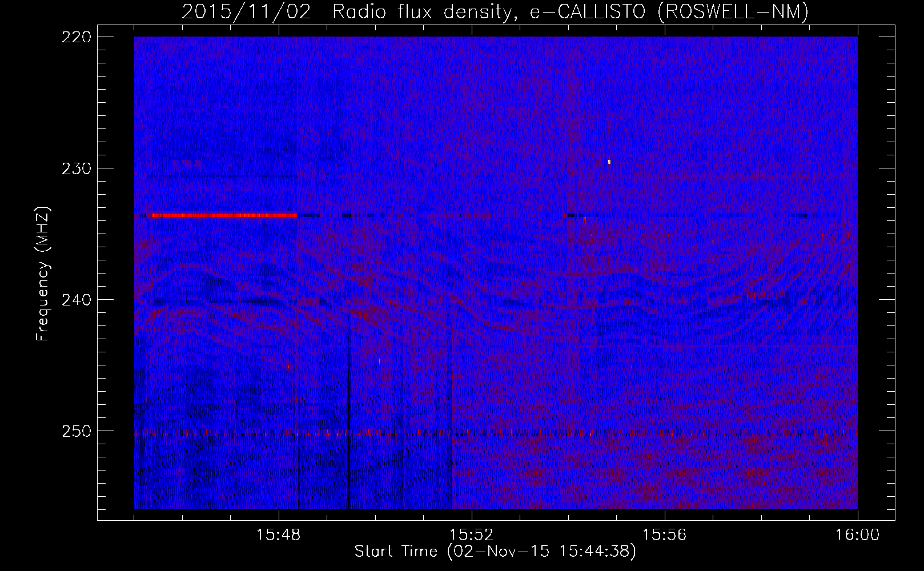This screenshot has width=924, height=571.
Task: Click the 'Start Time (02-Nov-15 15:44:38)' label
Action: tap(495, 552)
